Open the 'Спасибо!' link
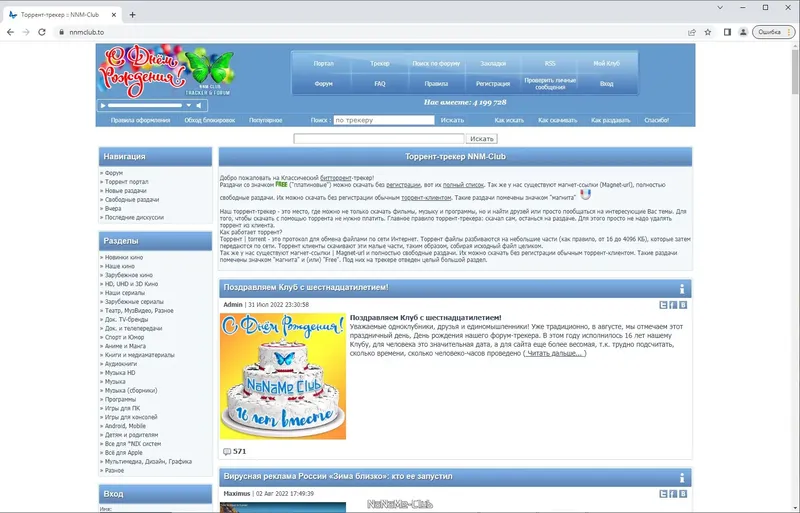 click(657, 120)
